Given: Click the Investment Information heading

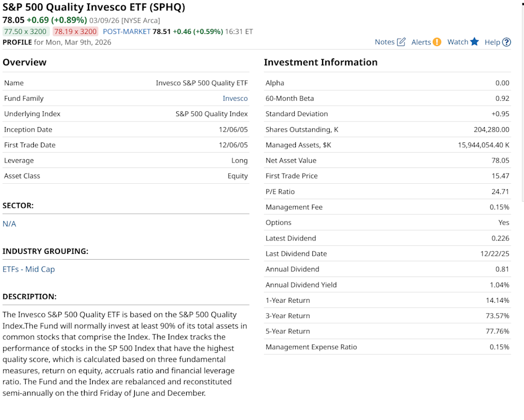Looking at the screenshot, I should pos(320,62).
